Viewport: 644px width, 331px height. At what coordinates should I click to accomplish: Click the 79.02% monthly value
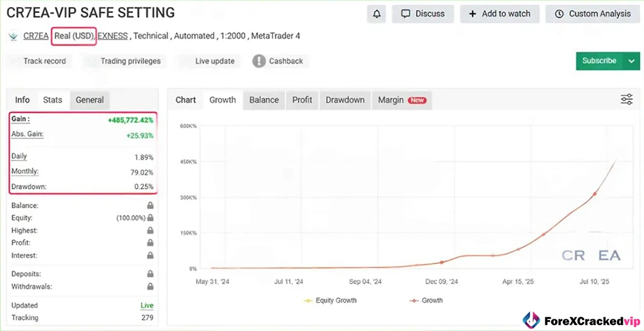pyautogui.click(x=142, y=173)
